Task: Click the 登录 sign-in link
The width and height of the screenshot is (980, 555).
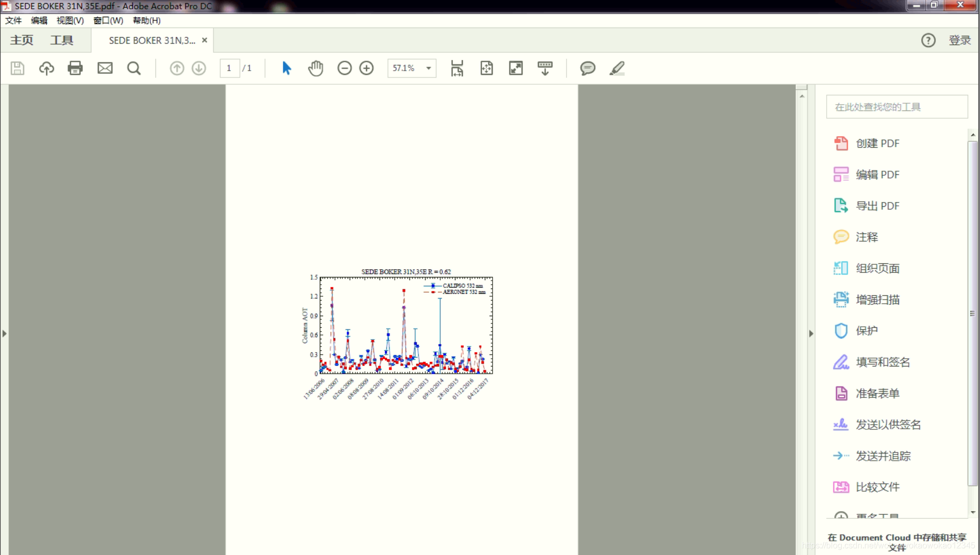Action: pos(960,40)
